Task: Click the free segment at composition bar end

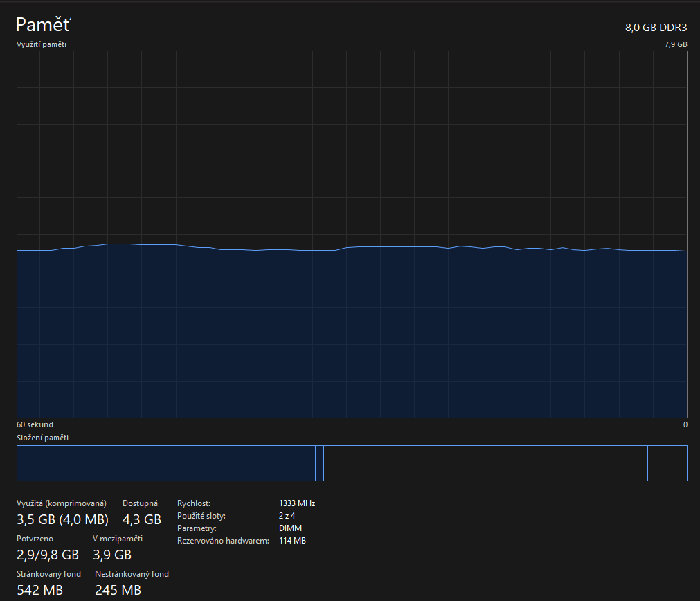Action: [x=667, y=463]
